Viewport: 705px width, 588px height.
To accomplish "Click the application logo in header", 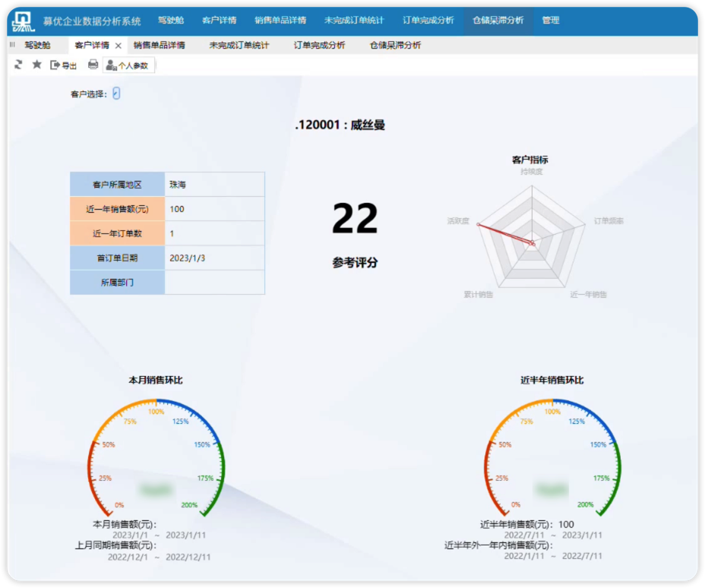I will pos(24,21).
